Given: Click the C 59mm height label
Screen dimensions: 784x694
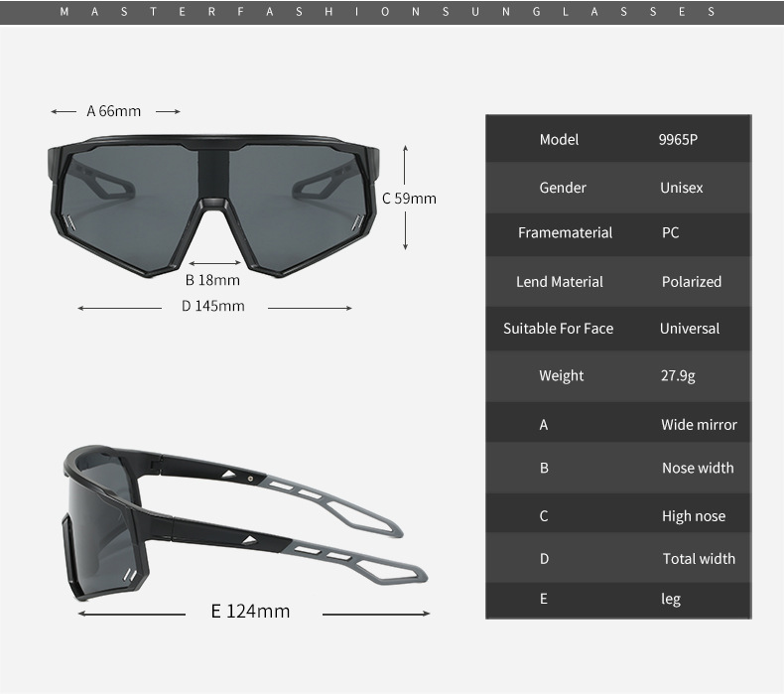Looking at the screenshot, I should 409,199.
